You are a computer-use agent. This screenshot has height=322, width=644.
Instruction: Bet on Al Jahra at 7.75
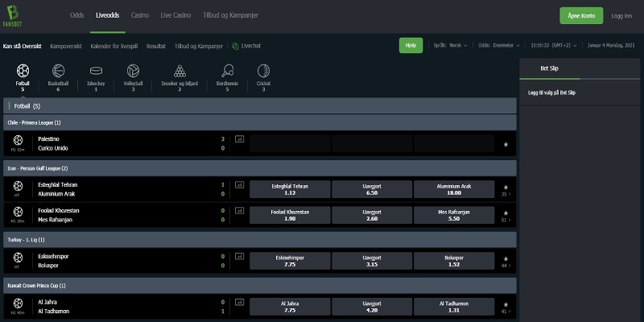click(x=290, y=307)
